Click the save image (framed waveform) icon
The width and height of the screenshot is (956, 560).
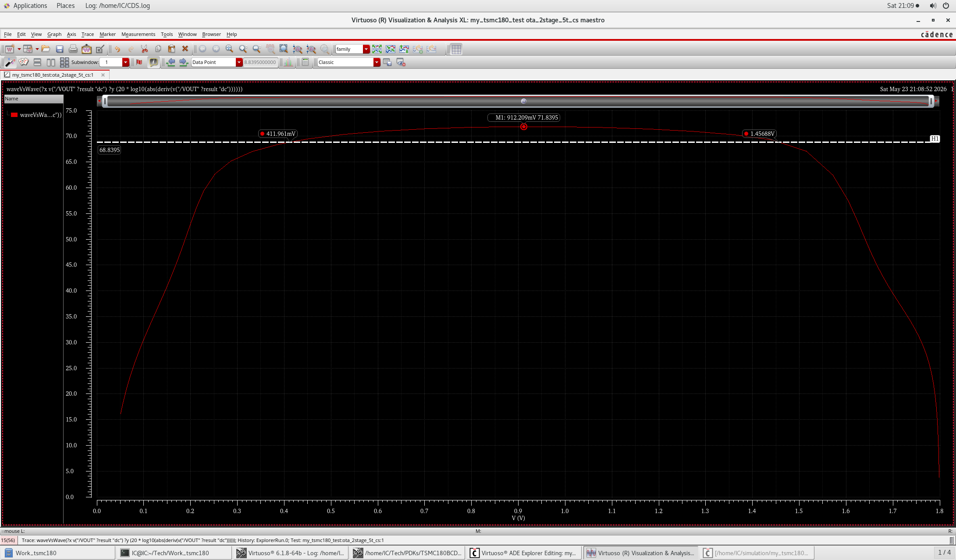(87, 49)
